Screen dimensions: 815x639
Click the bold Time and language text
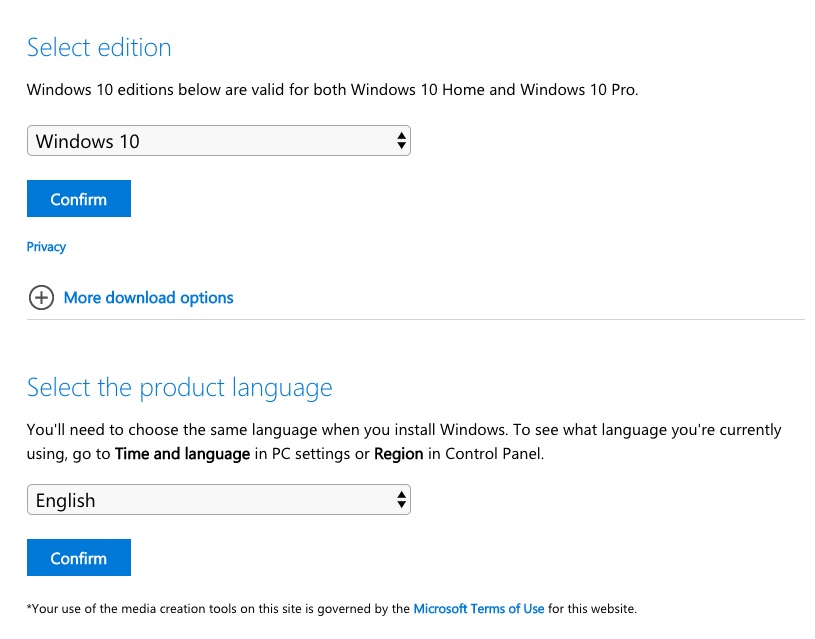click(x=182, y=454)
